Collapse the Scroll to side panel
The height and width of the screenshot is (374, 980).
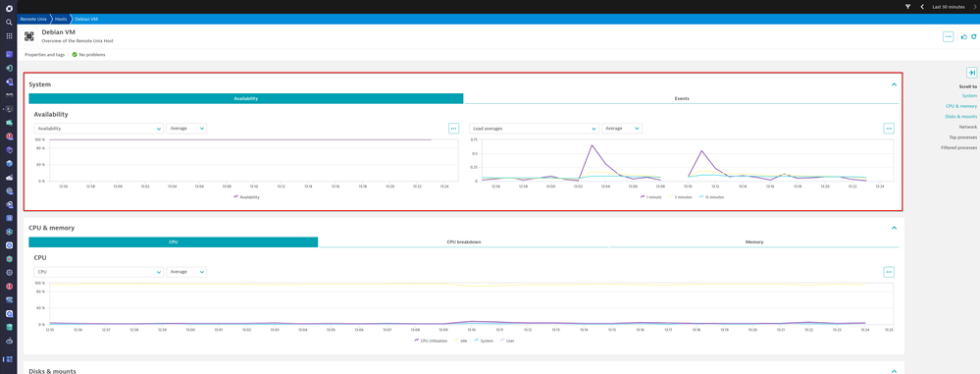[971, 73]
